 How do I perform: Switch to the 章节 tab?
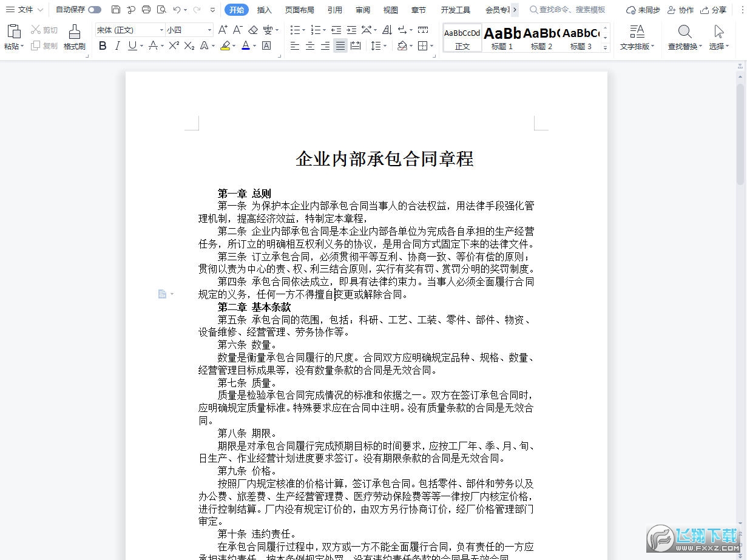point(419,10)
